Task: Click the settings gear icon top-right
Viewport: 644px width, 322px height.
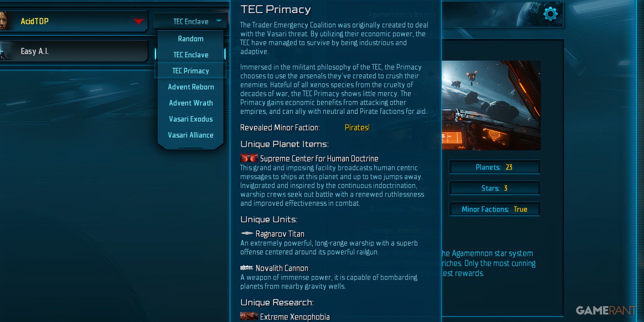Action: (x=551, y=16)
